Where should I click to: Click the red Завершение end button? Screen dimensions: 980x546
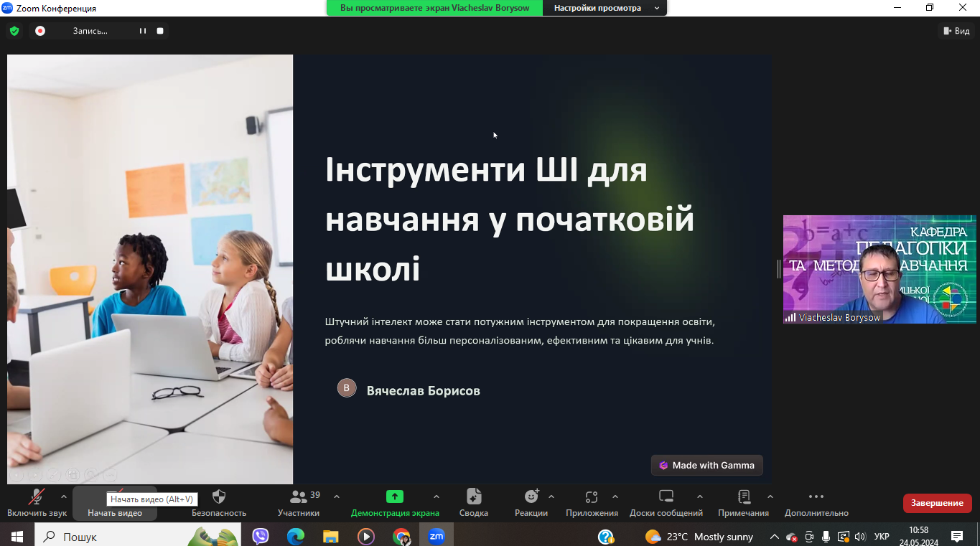(x=937, y=503)
